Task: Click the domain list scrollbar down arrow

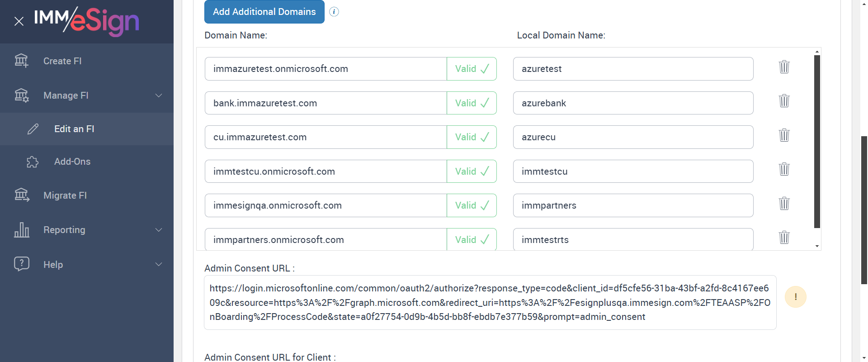Action: [817, 246]
